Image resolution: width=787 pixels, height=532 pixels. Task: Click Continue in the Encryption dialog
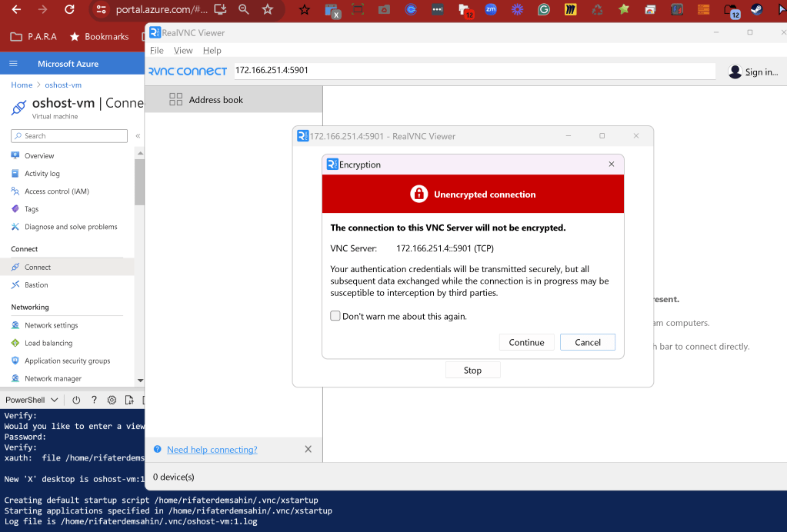(526, 342)
